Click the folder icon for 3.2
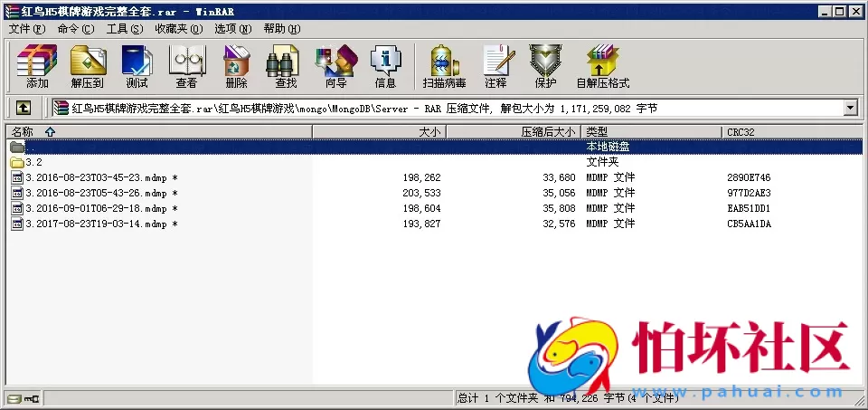 tap(17, 162)
